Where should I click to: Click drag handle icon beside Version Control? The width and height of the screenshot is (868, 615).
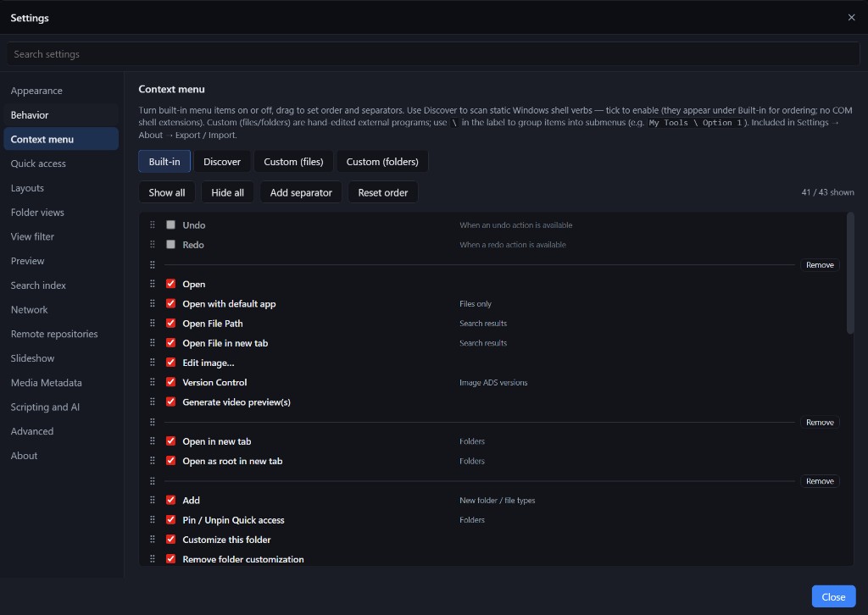153,382
